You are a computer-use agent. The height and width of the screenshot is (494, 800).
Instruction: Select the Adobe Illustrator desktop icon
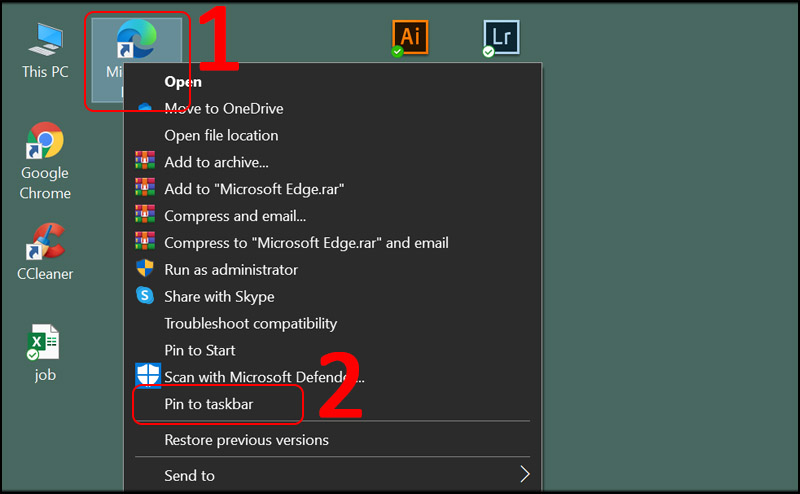408,37
